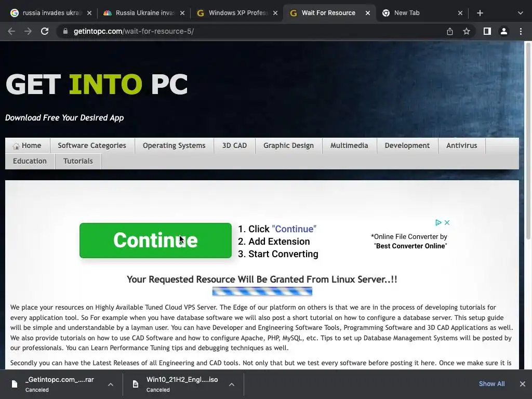Open the Graphic Design category
Viewport: 532px width, 399px height.
pyautogui.click(x=289, y=145)
